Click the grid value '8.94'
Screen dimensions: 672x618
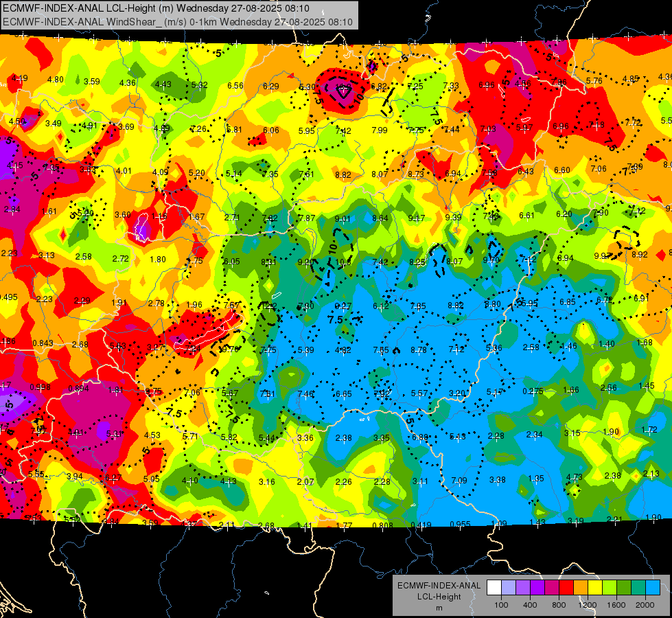point(566,257)
